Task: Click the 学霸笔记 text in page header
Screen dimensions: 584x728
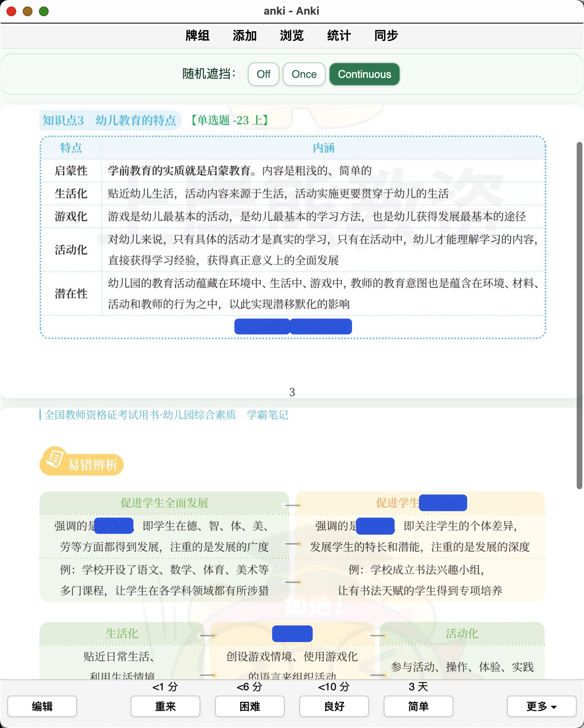Action: pos(267,415)
